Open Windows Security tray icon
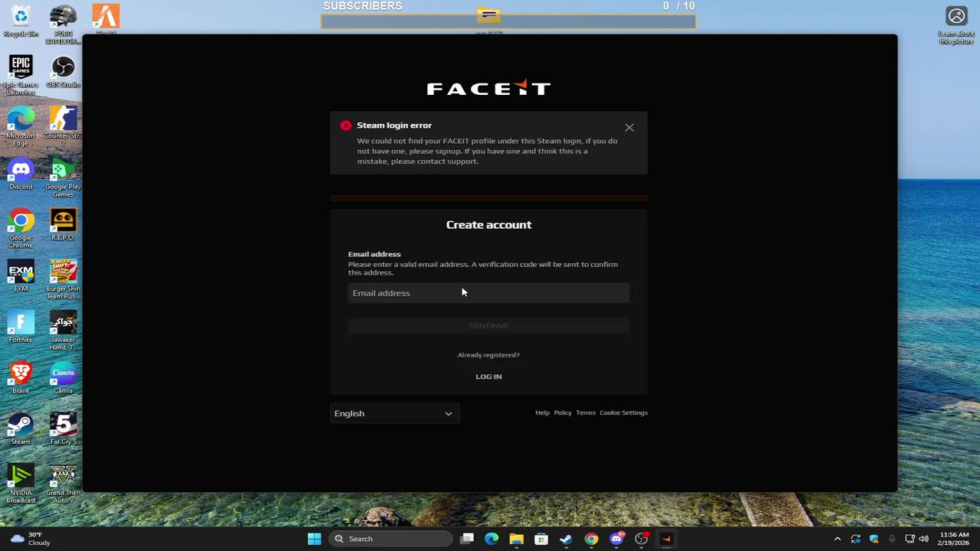Viewport: 980px width, 551px height. 874,539
